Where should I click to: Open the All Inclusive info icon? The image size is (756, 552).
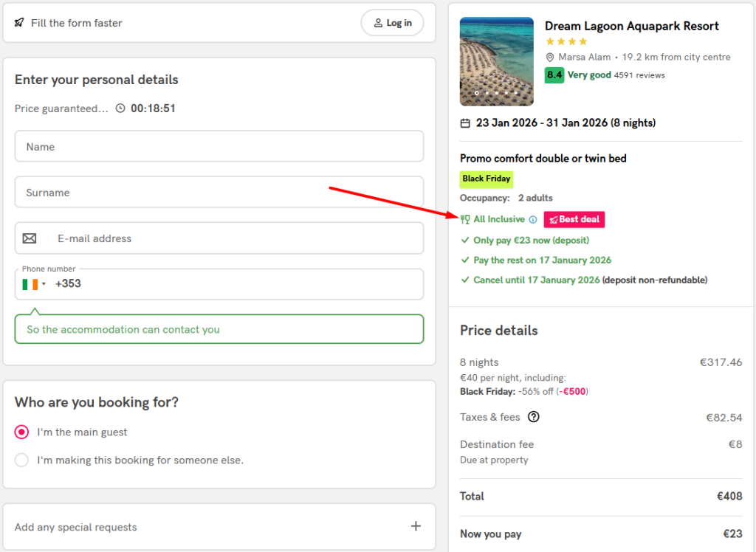pos(533,219)
